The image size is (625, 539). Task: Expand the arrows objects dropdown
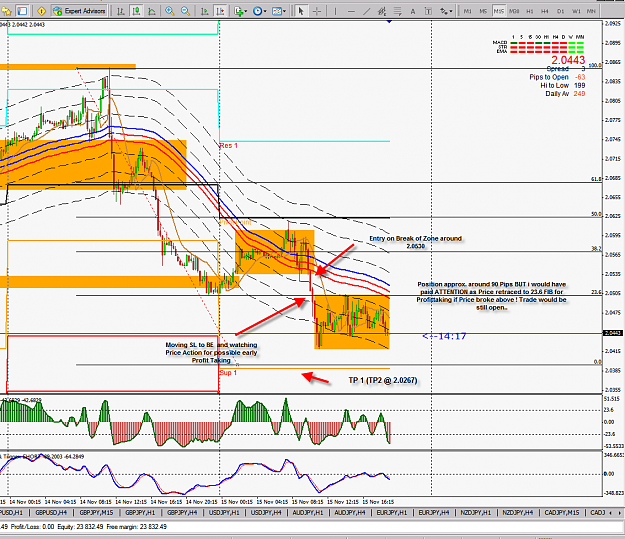tap(451, 11)
